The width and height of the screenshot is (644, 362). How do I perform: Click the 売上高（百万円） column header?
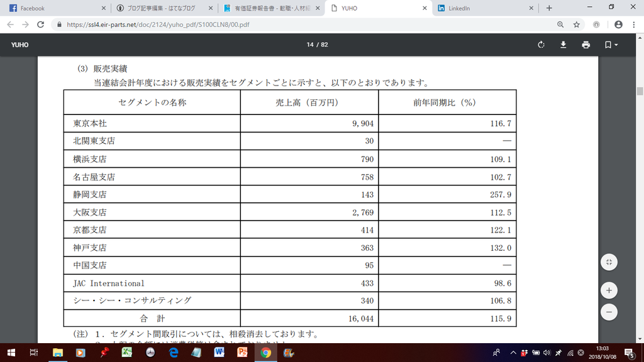pos(309,102)
